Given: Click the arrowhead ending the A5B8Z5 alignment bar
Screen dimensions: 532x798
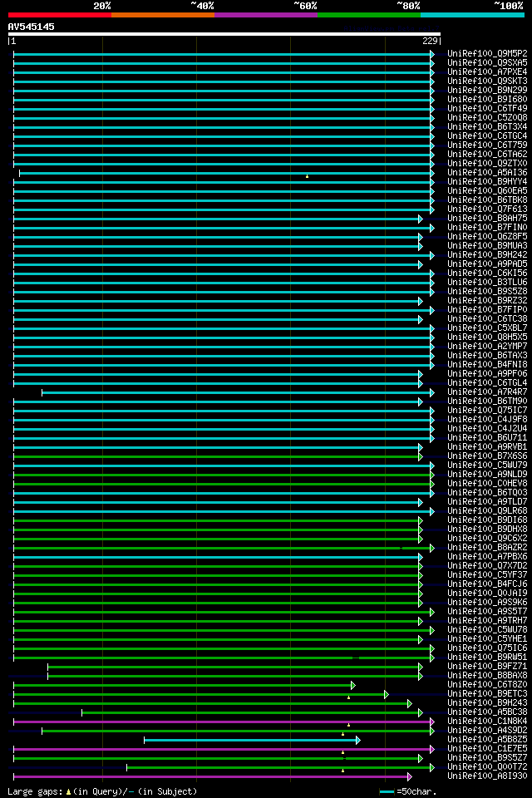Looking at the screenshot, I should click(x=358, y=740).
